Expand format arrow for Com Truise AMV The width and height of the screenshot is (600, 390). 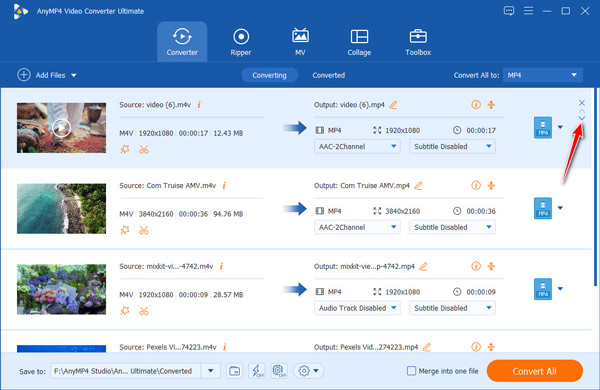click(x=560, y=208)
